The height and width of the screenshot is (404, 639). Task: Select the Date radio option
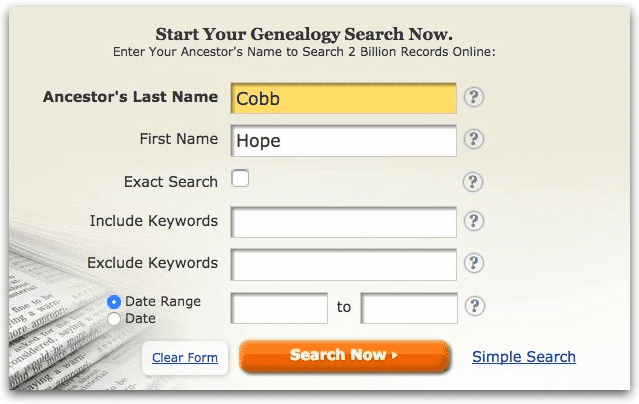pos(114,319)
